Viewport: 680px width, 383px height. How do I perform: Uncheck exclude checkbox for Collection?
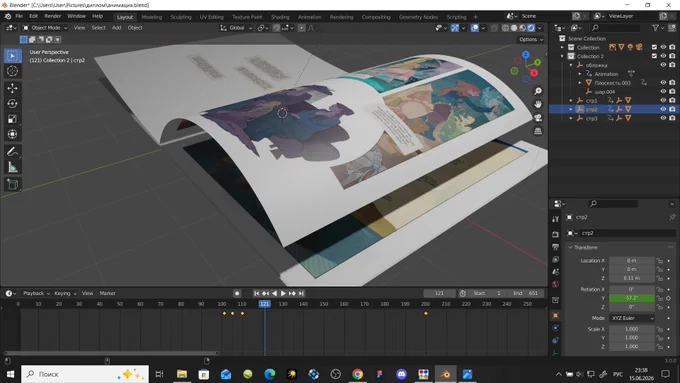tap(654, 47)
